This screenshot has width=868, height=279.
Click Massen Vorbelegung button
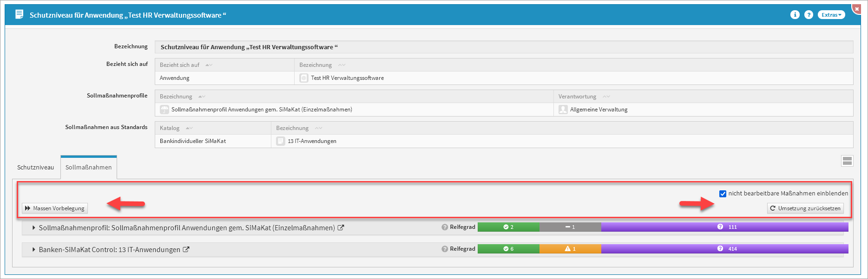coord(55,208)
